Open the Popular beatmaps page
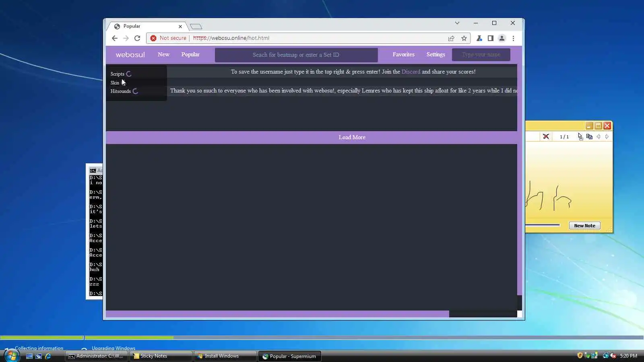This screenshot has width=644, height=362. click(190, 54)
